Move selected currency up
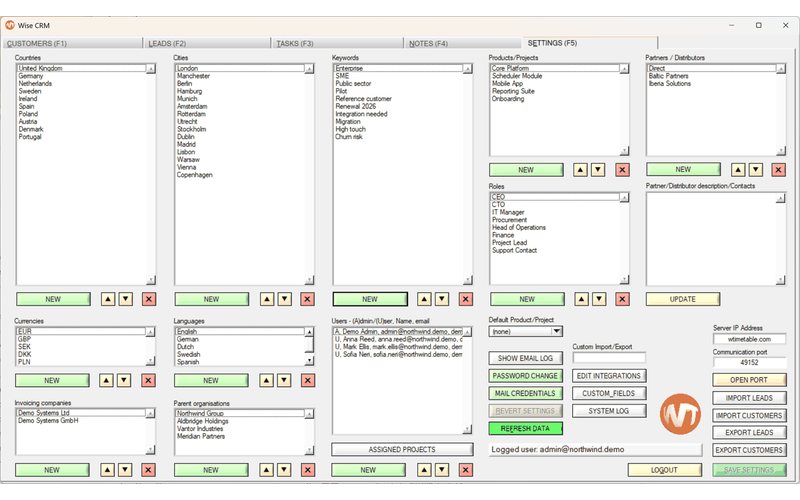 click(106, 380)
